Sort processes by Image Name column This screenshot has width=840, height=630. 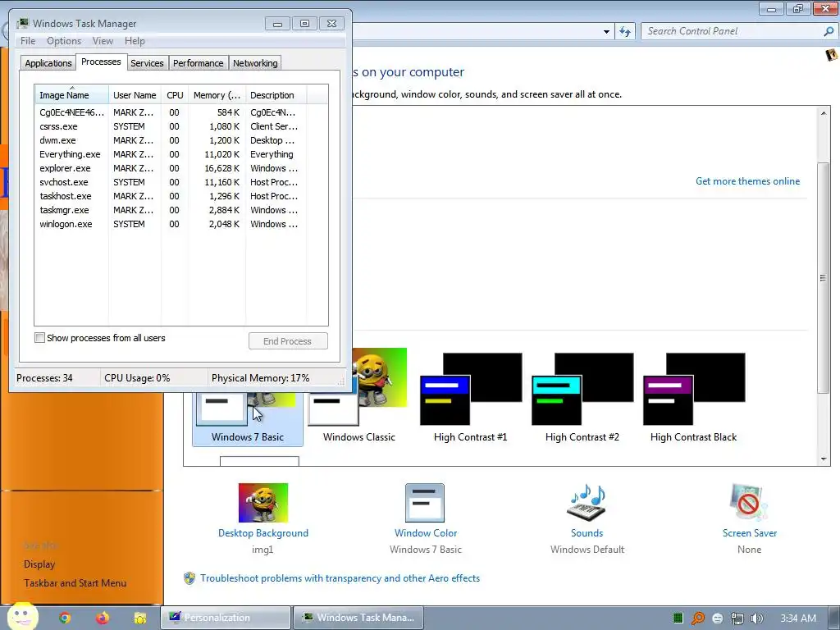pyautogui.click(x=71, y=95)
